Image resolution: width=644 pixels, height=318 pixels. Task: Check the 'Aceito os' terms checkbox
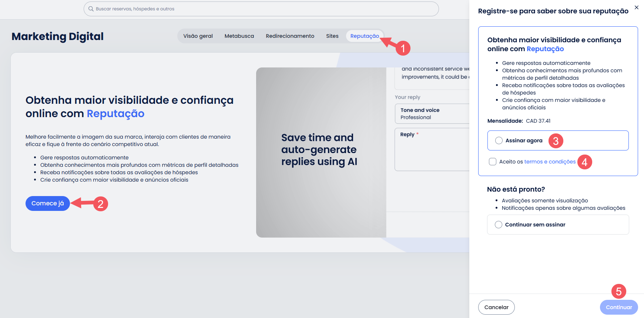pos(493,162)
